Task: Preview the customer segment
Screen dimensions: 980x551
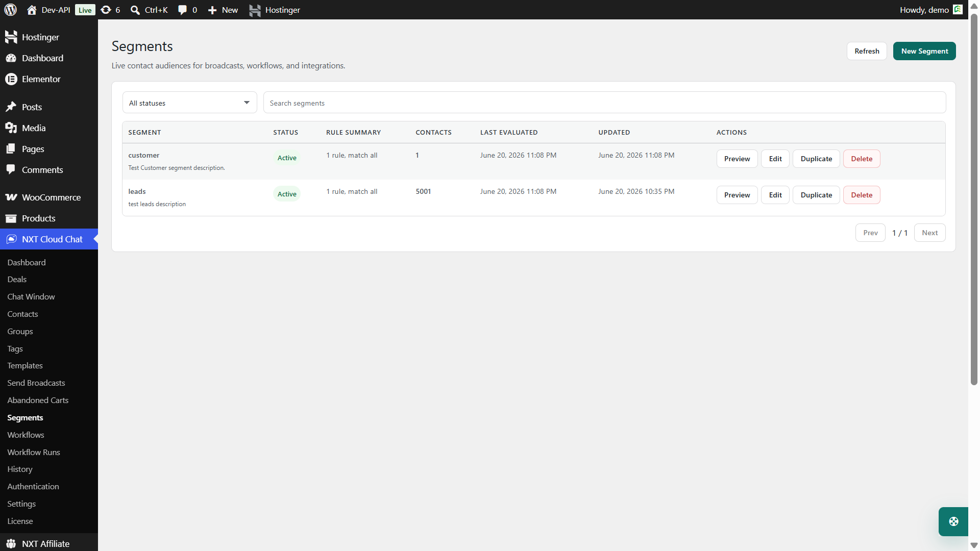Action: 737,159
